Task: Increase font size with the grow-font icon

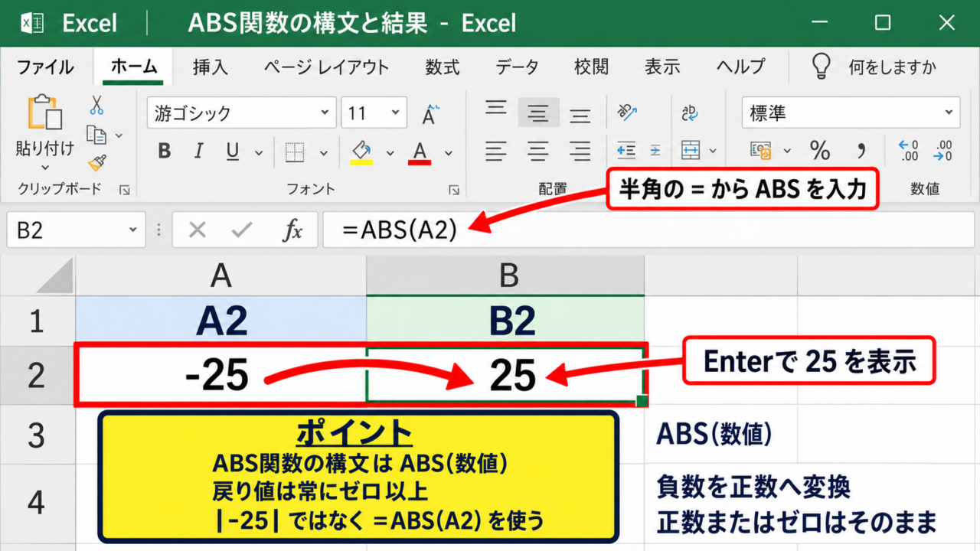Action: [x=430, y=114]
